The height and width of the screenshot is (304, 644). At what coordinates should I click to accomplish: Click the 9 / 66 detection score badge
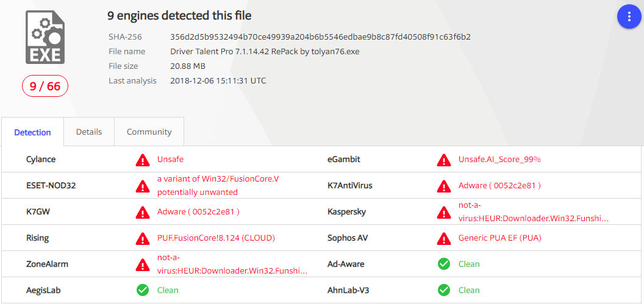45,87
